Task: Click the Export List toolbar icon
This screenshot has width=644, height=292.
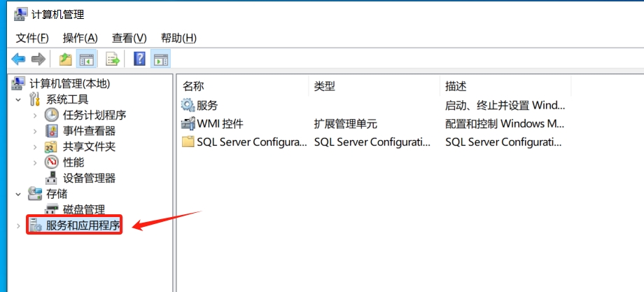Action: [x=113, y=59]
